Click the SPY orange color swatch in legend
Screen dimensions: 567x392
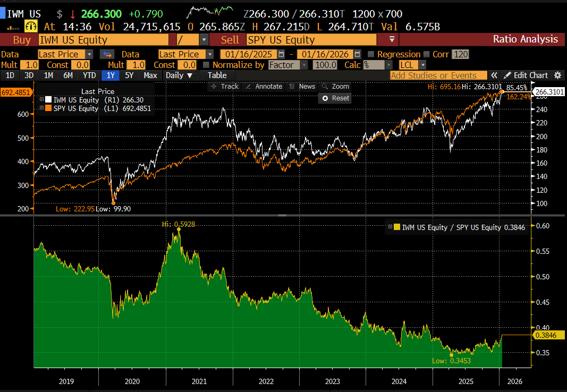click(48, 108)
